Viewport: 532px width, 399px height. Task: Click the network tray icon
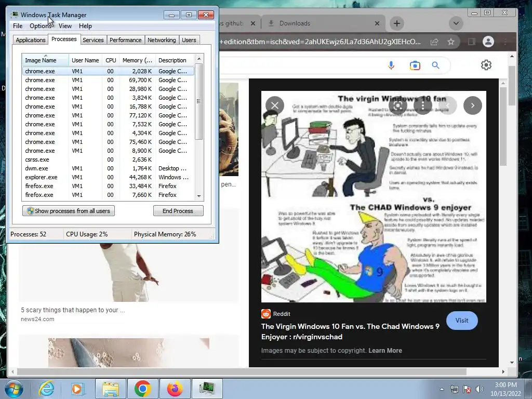tap(454, 389)
